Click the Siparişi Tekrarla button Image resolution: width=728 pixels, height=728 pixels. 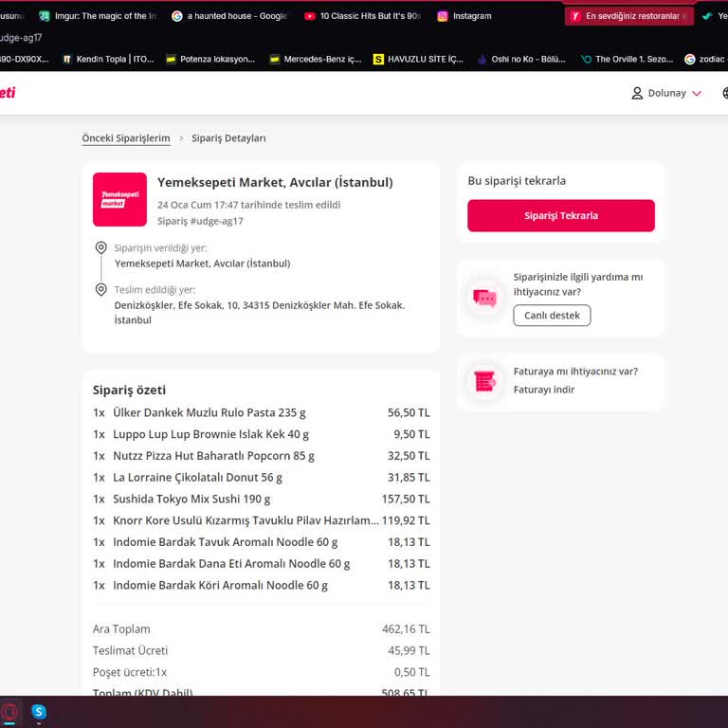click(x=561, y=216)
